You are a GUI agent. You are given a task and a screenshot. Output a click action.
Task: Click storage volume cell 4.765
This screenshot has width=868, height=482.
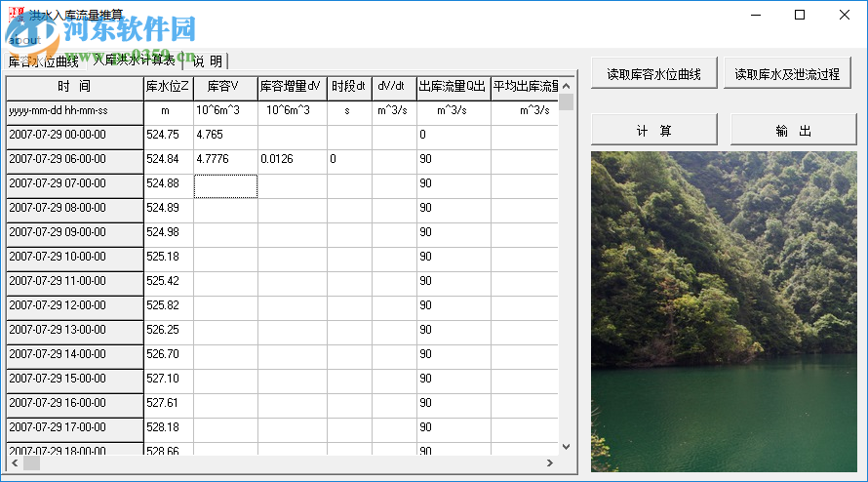click(x=225, y=137)
